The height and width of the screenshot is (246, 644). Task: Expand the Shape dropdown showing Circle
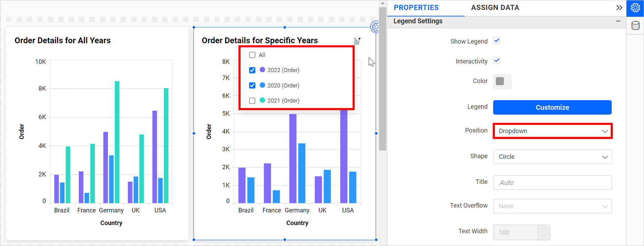pos(552,157)
